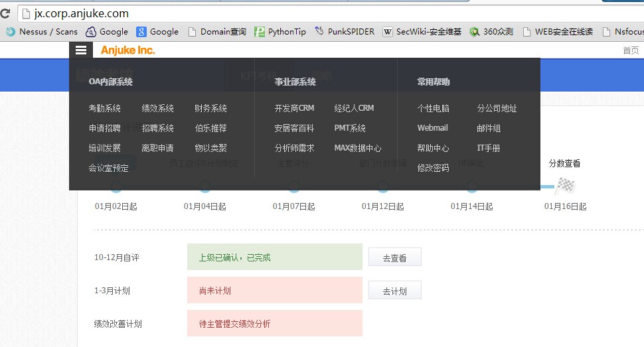Open the Google bookmark with blue icon
The height and width of the screenshot is (347, 644).
[158, 32]
